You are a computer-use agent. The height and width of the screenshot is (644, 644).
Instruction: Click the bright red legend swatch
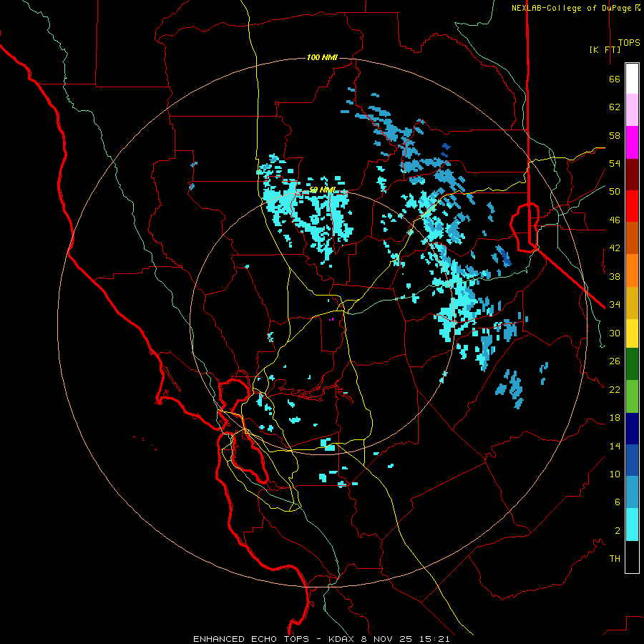point(632,206)
